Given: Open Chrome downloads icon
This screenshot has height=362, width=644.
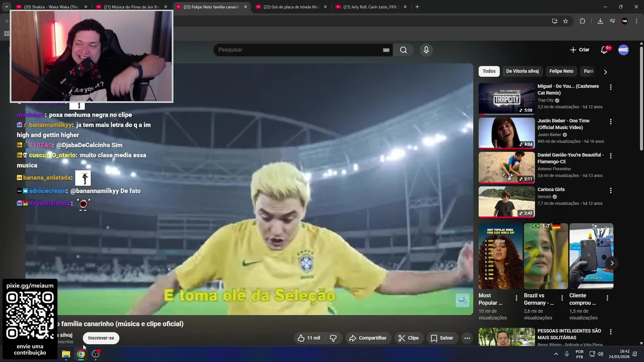Looking at the screenshot, I should point(600,21).
